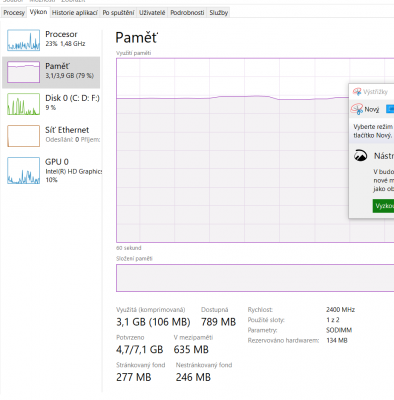Screen dimensions: 394x400
Task: Click the green Vyzkoušet button
Action: tap(383, 206)
